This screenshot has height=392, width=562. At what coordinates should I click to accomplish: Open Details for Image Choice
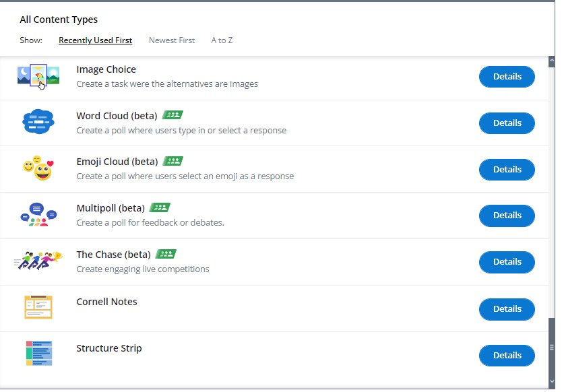[x=507, y=77]
